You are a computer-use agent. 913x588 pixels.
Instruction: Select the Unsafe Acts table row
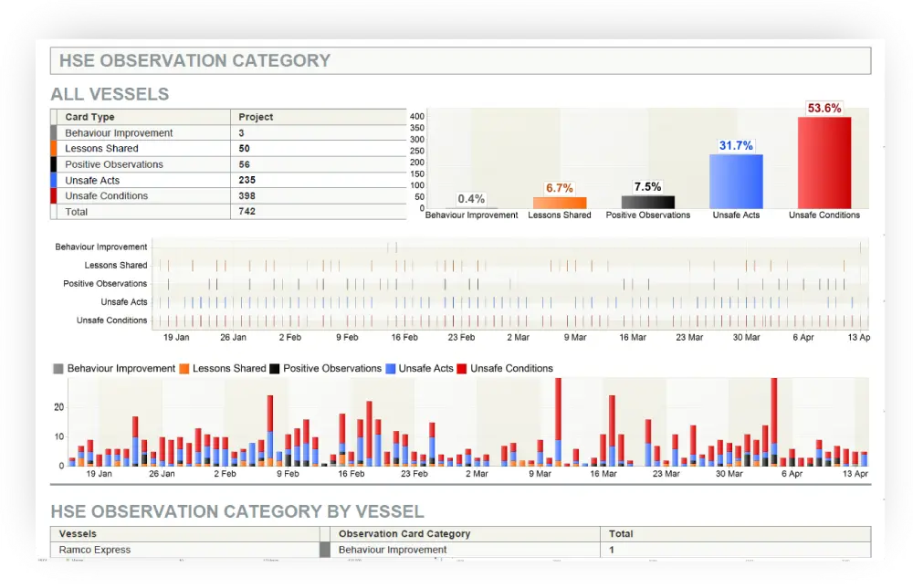pyautogui.click(x=229, y=180)
